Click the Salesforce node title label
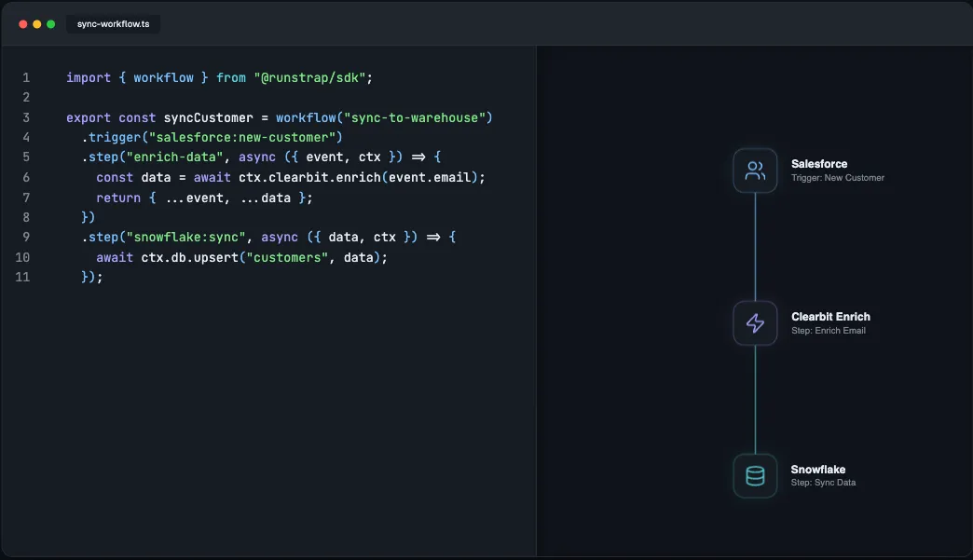The width and height of the screenshot is (973, 560). click(x=819, y=163)
